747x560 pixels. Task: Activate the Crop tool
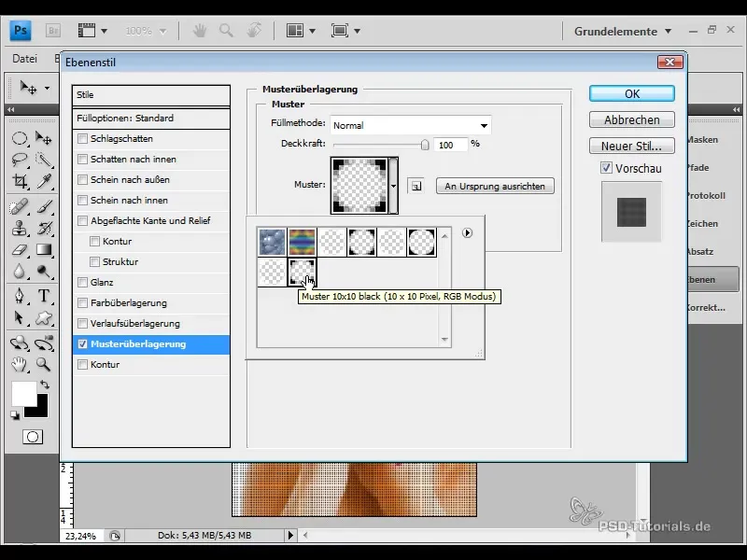pos(20,181)
